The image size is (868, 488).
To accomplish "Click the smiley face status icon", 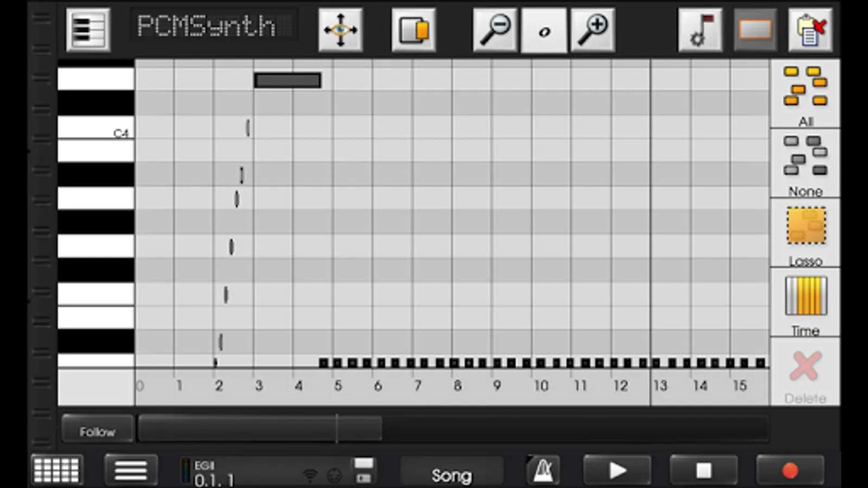I will click(x=335, y=476).
